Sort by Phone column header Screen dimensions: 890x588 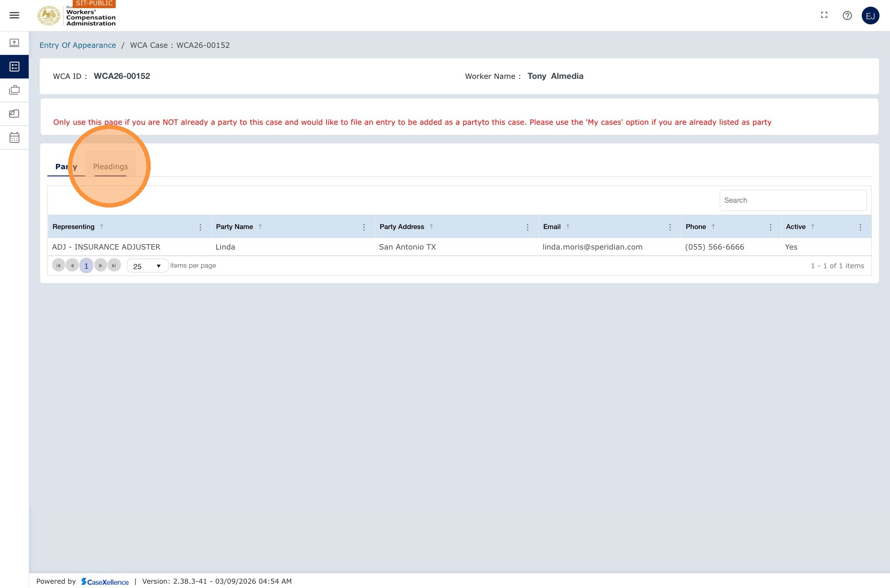(x=696, y=227)
